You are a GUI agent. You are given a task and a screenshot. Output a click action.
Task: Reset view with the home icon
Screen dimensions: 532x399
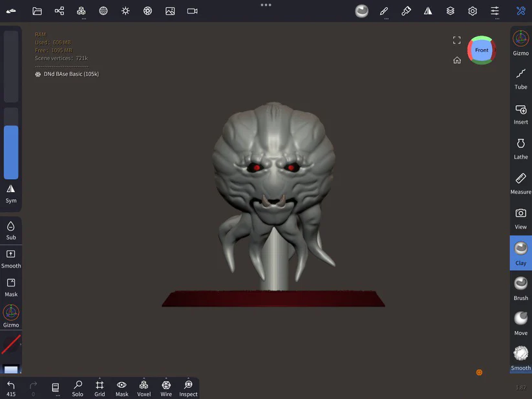[x=457, y=60]
